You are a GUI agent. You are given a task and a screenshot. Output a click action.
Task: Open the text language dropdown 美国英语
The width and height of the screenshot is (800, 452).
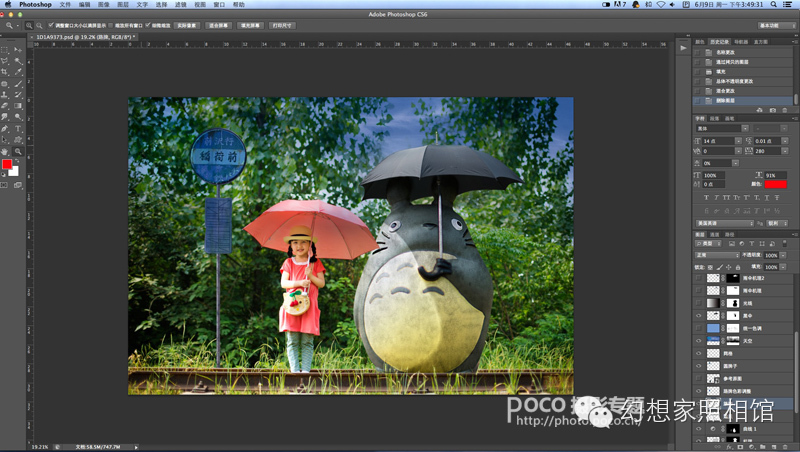pyautogui.click(x=724, y=223)
